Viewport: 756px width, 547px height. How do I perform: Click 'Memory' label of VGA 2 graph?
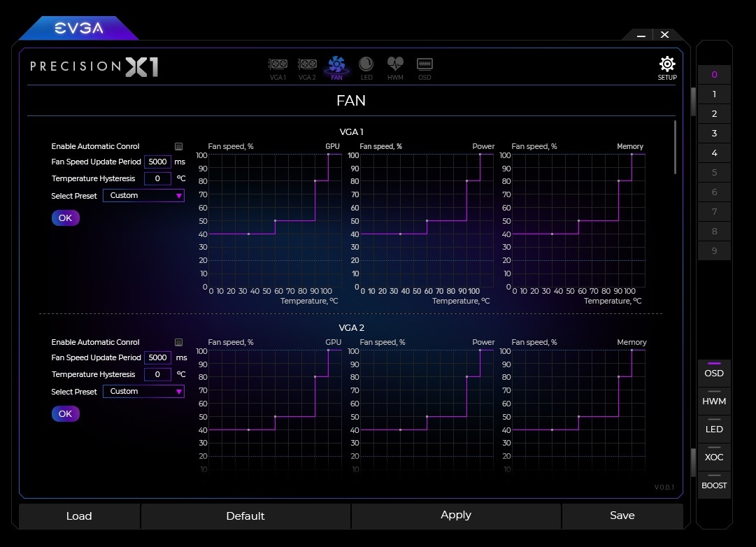click(632, 342)
